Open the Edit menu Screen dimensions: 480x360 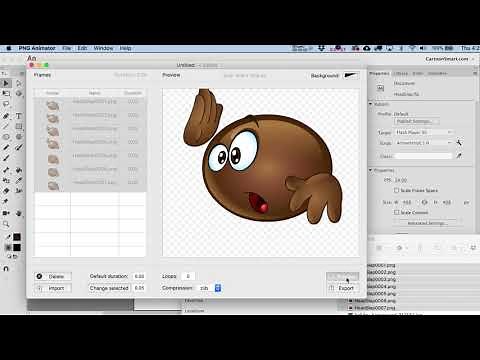[x=82, y=48]
